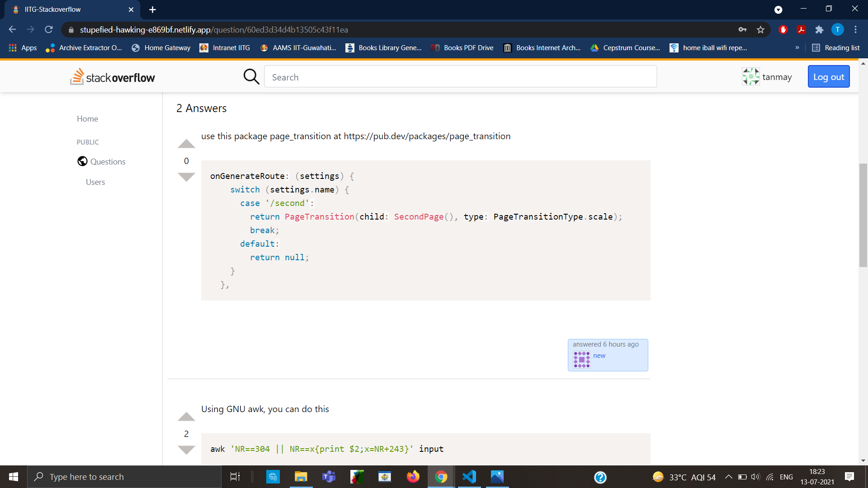Upvote the page_transition answer
Screen dimensions: 868x488
(x=186, y=144)
